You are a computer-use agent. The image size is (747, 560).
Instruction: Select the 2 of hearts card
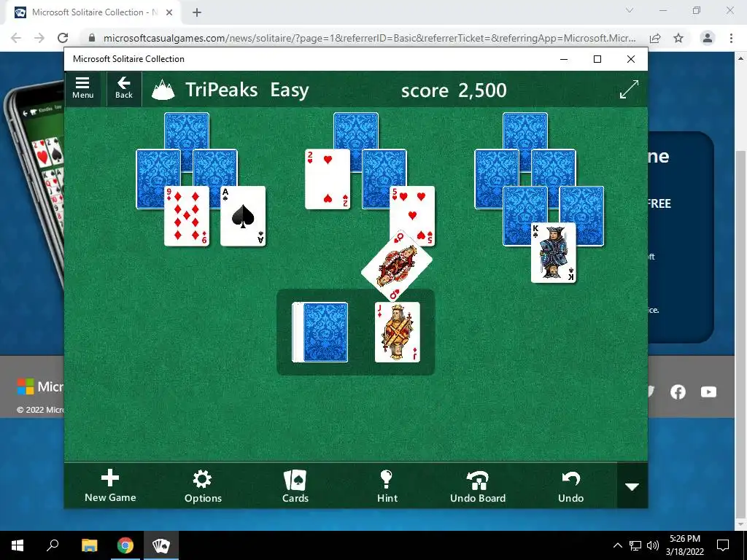pos(328,179)
